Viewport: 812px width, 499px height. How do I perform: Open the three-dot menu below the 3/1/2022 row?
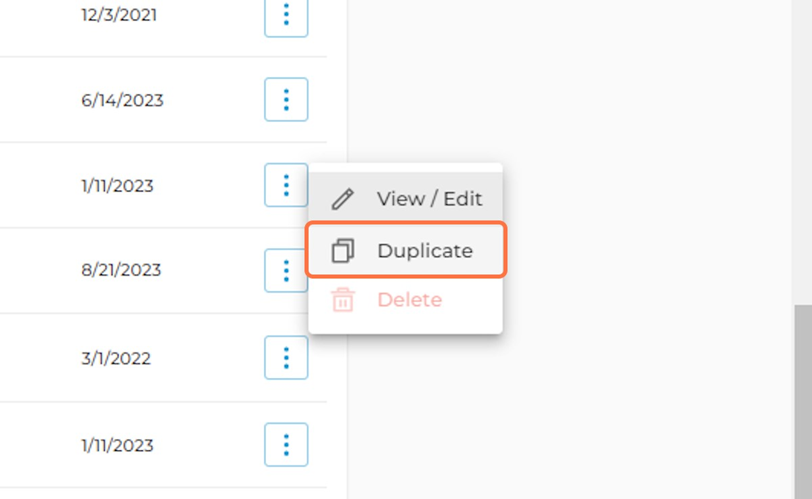[x=286, y=445]
